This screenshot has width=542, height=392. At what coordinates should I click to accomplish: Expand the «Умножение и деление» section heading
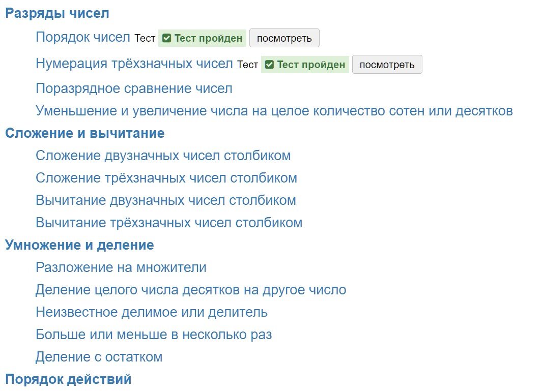click(79, 245)
